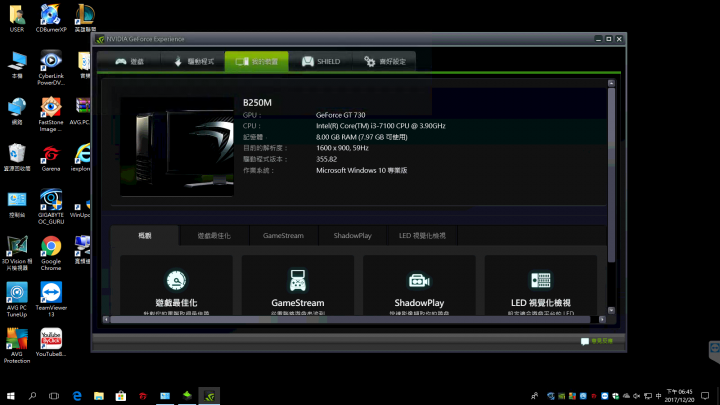Click the LED 視覺化檢視 card title
Viewport: 720px width, 405px height.
pos(540,303)
